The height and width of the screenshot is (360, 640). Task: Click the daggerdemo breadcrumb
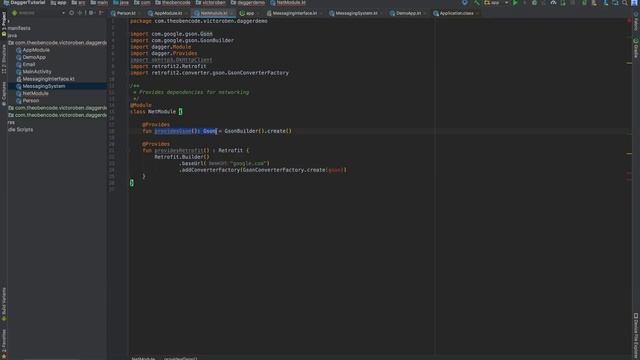[x=248, y=3]
